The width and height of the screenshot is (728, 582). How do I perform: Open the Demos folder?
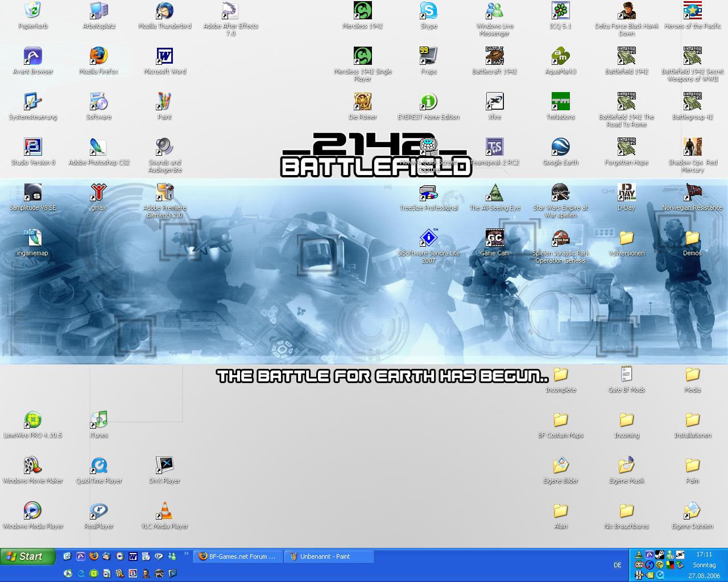pyautogui.click(x=693, y=238)
